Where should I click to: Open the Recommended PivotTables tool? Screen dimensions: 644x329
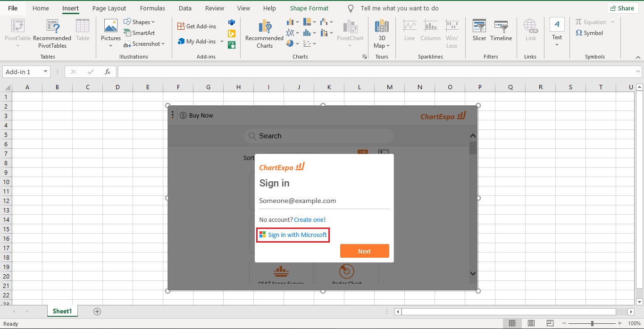(x=52, y=34)
